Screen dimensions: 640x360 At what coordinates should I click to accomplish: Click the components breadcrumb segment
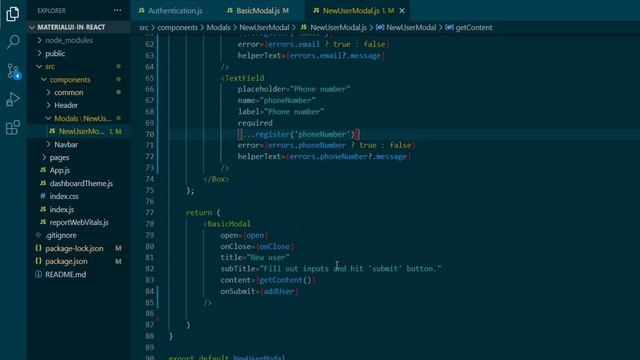point(177,28)
